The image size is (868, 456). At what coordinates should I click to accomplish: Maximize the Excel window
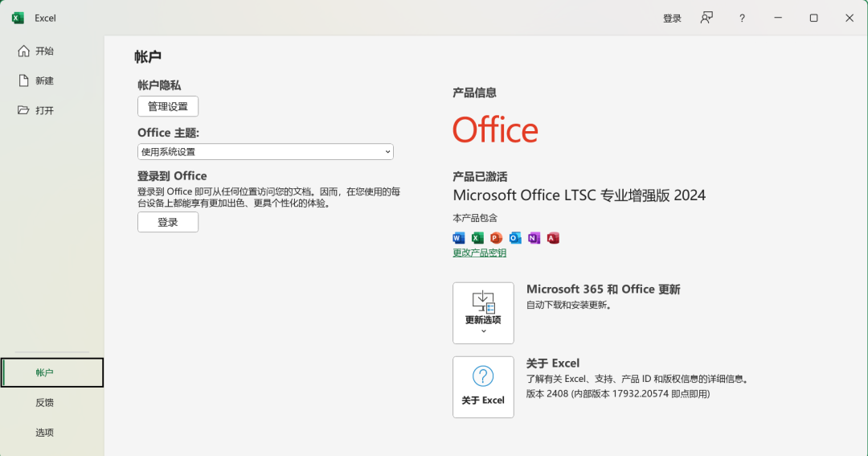[x=813, y=18]
